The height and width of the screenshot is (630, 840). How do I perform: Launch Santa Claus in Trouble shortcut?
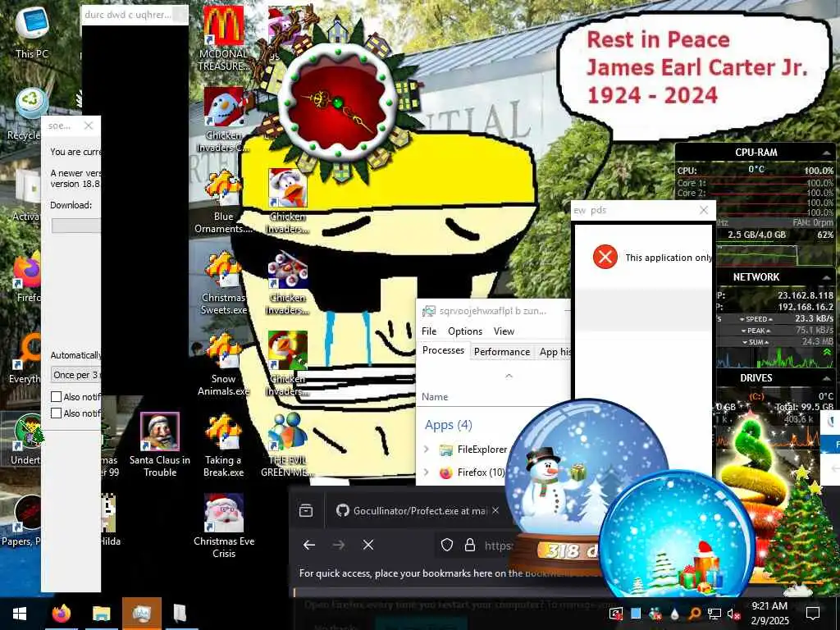[x=160, y=445]
